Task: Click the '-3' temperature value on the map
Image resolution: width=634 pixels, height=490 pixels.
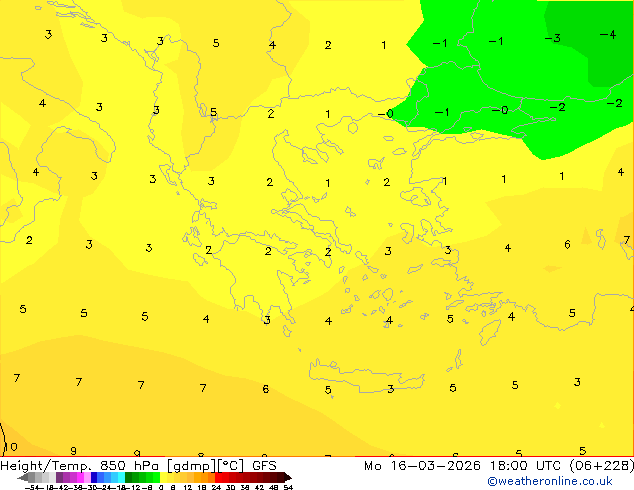Action: click(552, 38)
